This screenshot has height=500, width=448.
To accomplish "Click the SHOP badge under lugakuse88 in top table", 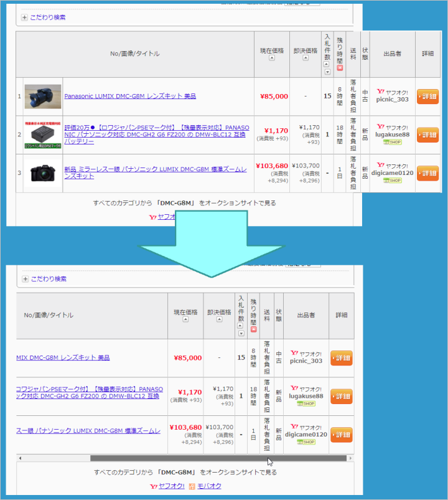I will coord(393,142).
